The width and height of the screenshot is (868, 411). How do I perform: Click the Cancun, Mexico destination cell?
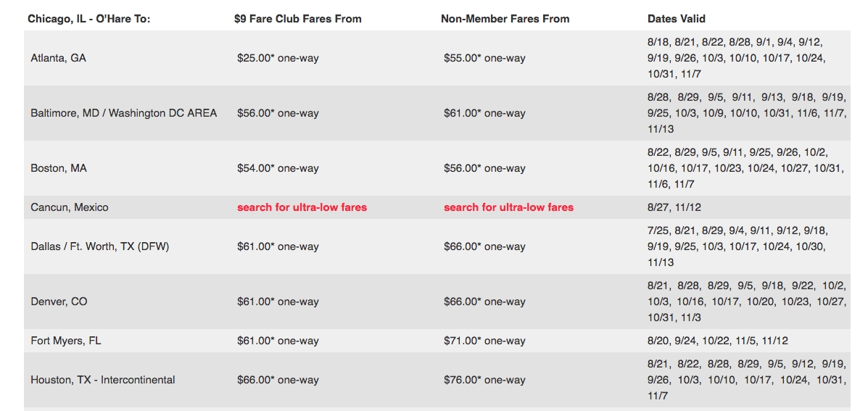70,207
